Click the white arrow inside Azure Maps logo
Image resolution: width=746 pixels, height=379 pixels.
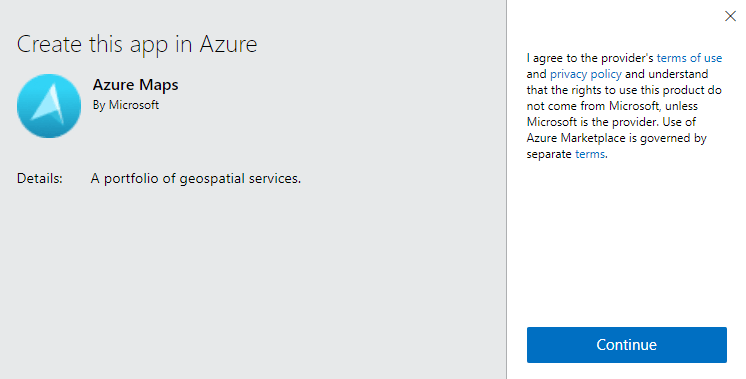(x=49, y=105)
